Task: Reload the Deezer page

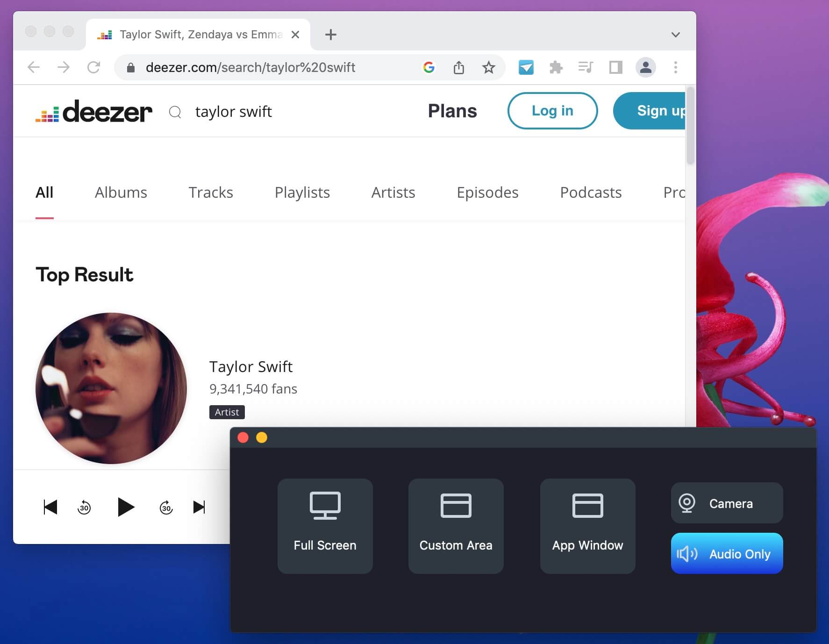Action: tap(94, 67)
